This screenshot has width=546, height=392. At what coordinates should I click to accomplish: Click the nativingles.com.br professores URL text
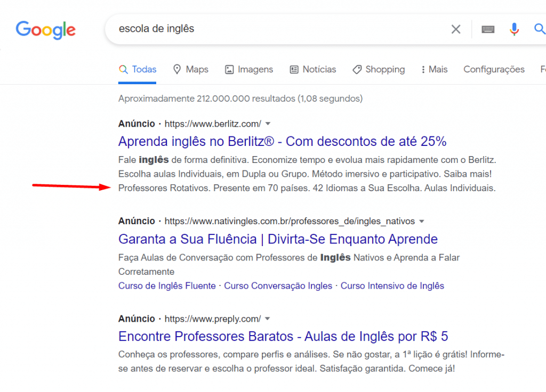coord(290,221)
